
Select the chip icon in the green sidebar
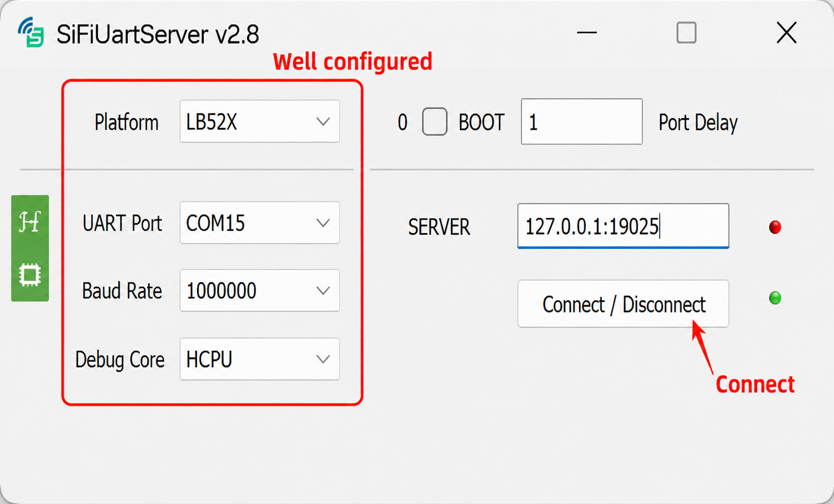coord(29,274)
